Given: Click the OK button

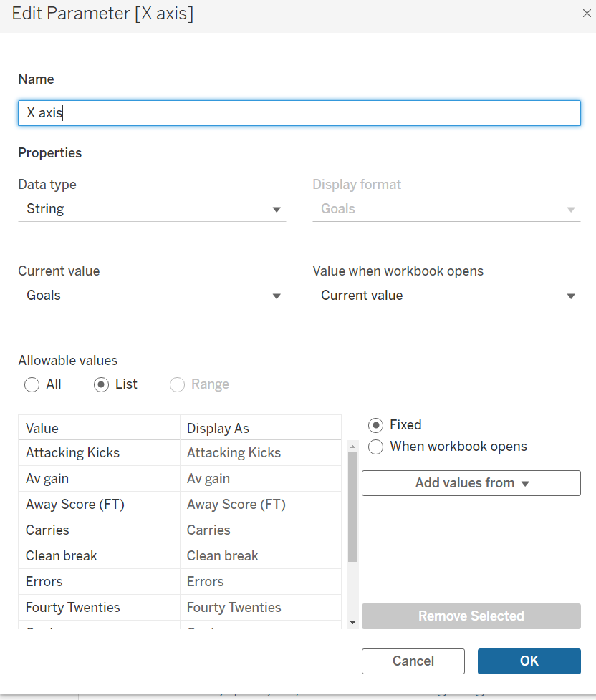Looking at the screenshot, I should click(x=529, y=661).
